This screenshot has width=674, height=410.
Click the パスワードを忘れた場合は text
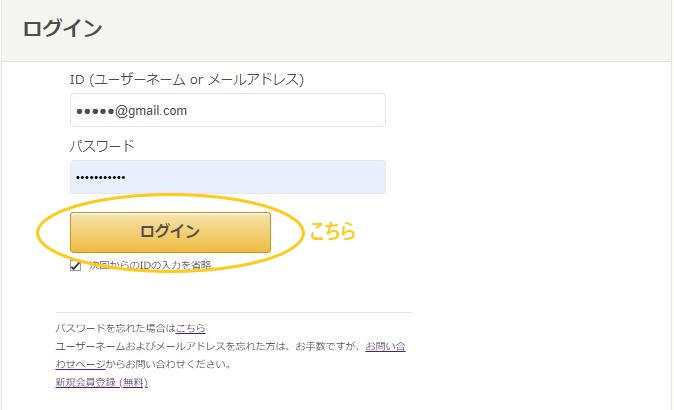point(115,328)
